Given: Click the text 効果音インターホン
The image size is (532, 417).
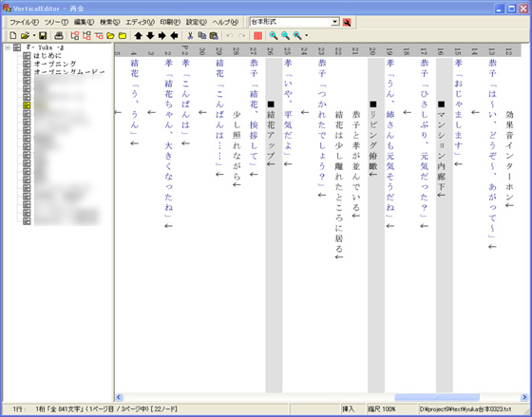Looking at the screenshot, I should coord(509,156).
